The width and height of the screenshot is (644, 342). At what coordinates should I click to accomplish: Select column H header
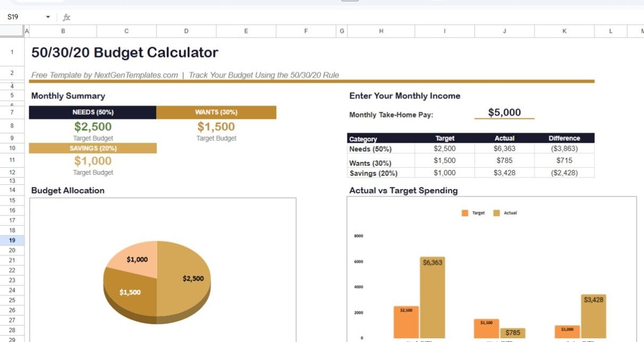381,31
